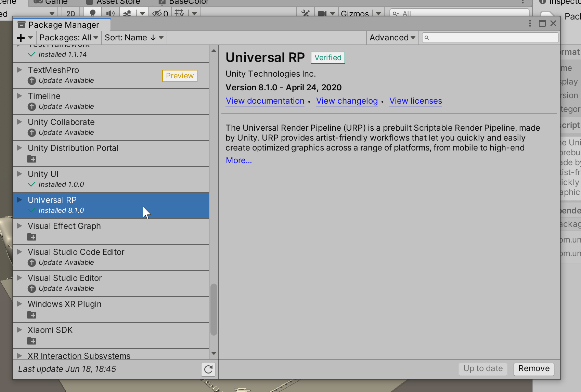Click the Up to date button

click(483, 368)
